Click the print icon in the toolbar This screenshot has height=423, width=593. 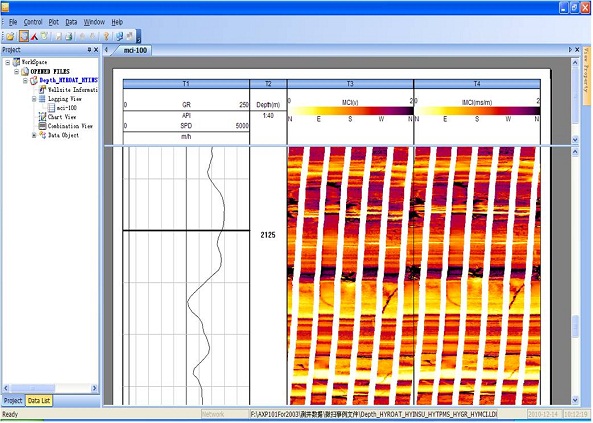68,36
